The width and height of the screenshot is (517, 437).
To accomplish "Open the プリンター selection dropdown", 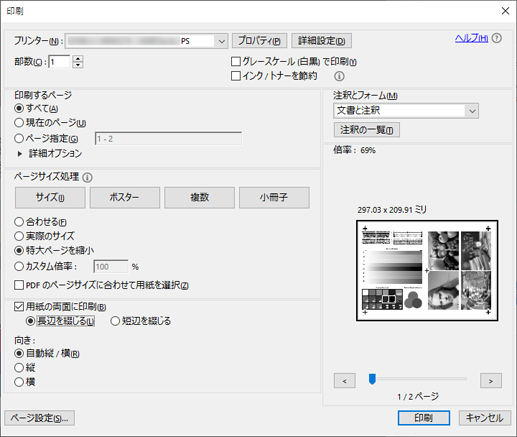I will click(147, 41).
